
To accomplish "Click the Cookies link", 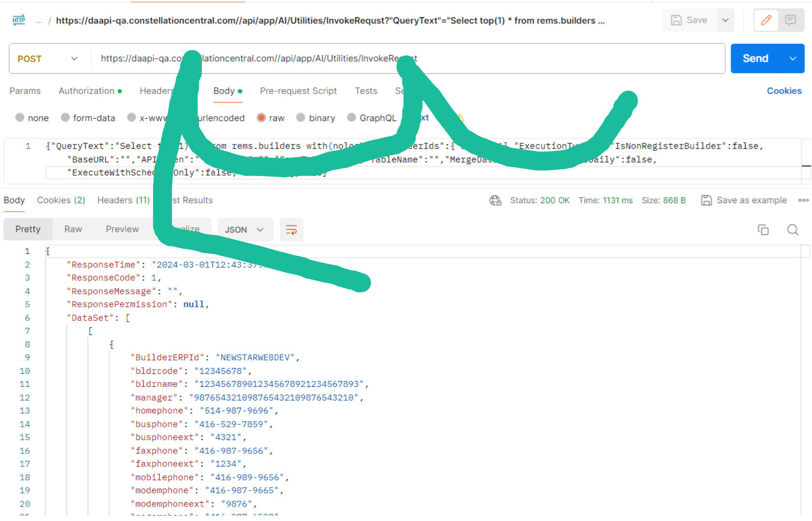I will point(784,91).
